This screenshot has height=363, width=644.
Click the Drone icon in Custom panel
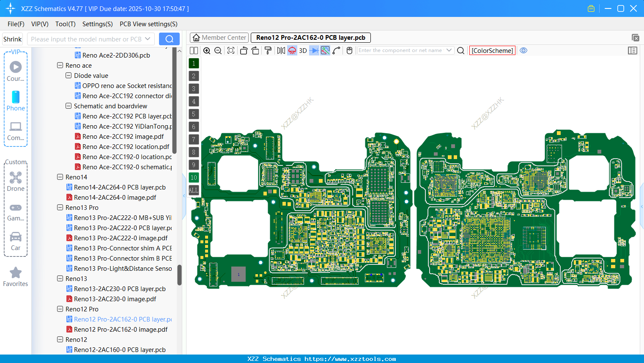pyautogui.click(x=16, y=177)
